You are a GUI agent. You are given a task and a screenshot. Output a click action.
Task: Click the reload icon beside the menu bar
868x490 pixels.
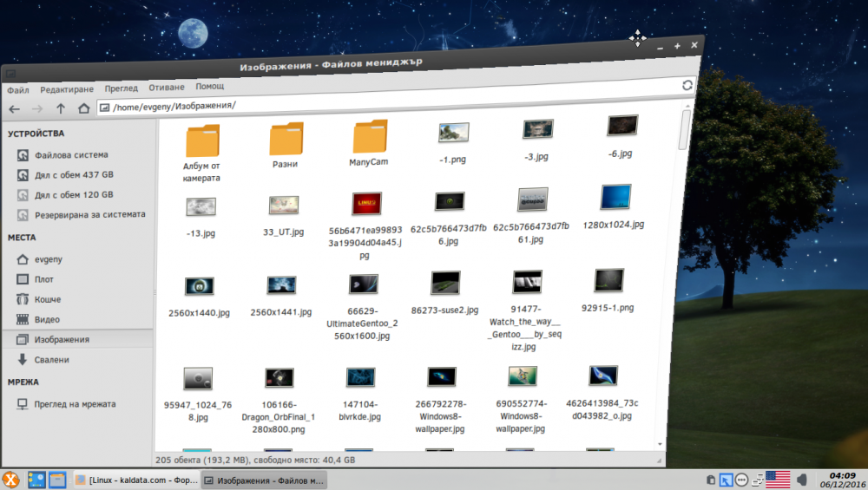pyautogui.click(x=687, y=85)
